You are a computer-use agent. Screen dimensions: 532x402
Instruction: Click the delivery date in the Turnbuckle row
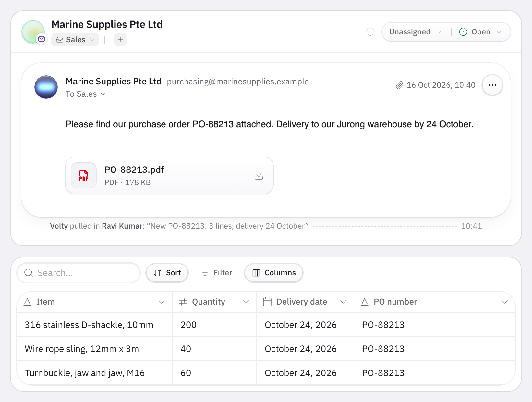[305, 373]
